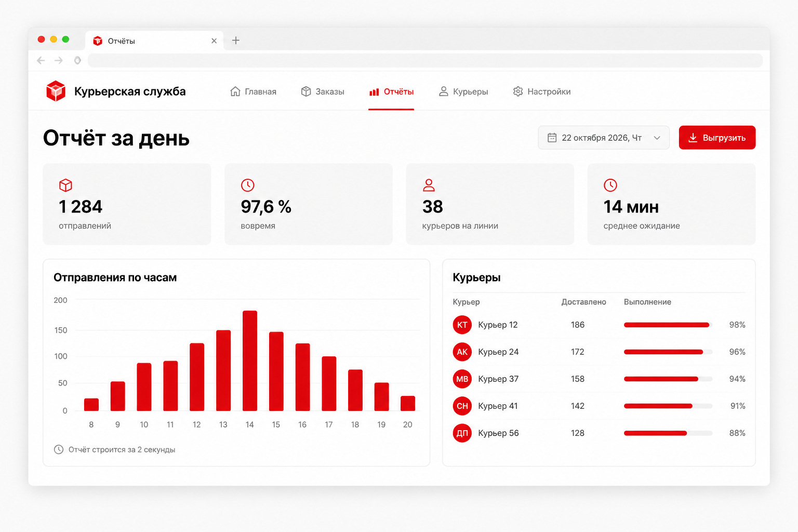Select the Отчёты browser tab
This screenshot has width=798, height=532.
[155, 41]
